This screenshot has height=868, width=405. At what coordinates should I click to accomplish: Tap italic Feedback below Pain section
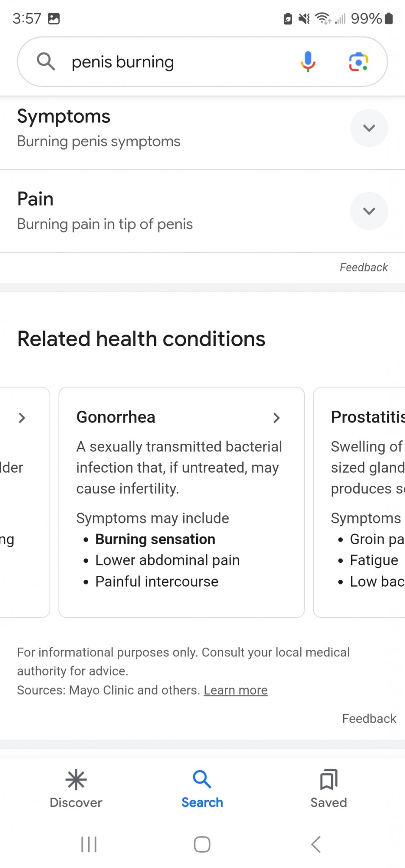tap(363, 267)
